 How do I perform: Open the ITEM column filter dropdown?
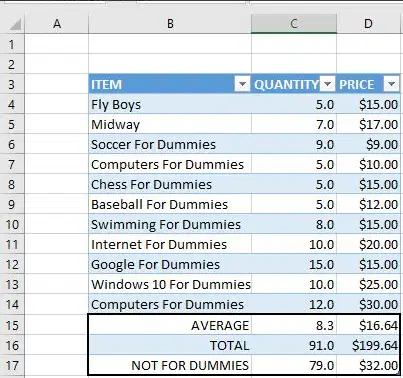pyautogui.click(x=242, y=84)
